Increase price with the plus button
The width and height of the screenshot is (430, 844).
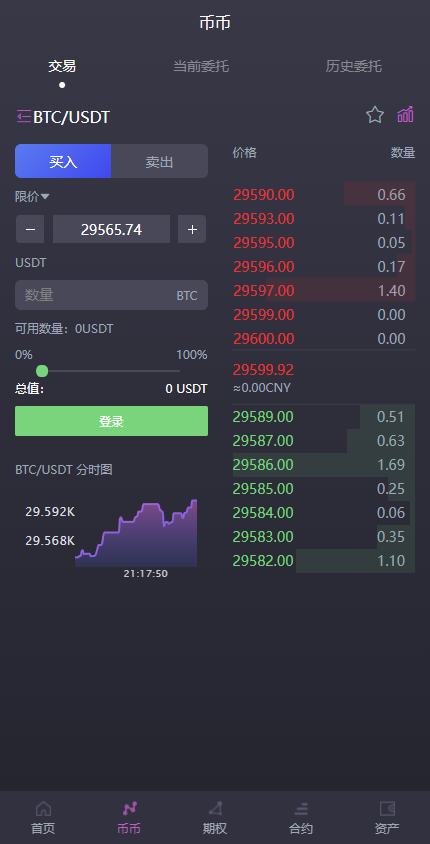192,229
